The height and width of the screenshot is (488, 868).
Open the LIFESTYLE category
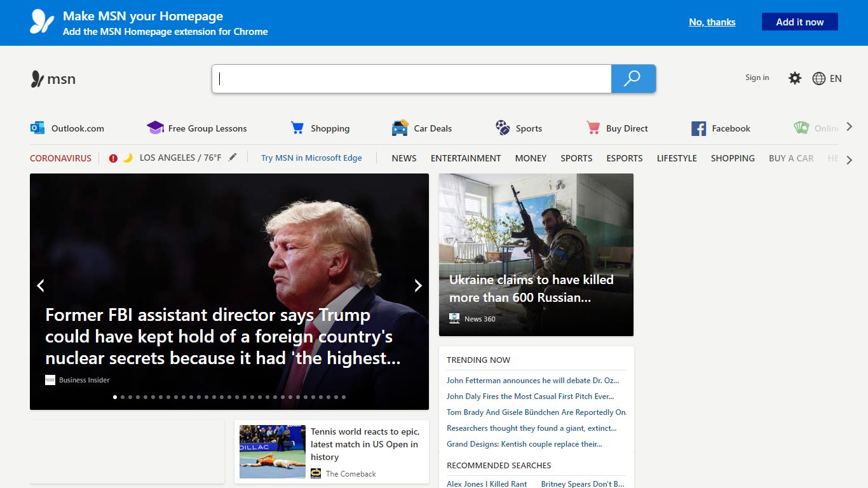tap(677, 158)
